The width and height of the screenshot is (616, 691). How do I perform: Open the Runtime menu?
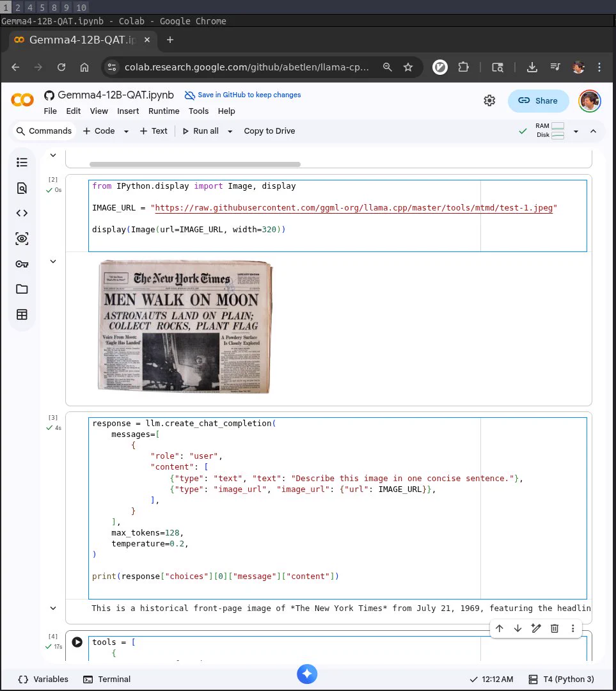tap(164, 111)
